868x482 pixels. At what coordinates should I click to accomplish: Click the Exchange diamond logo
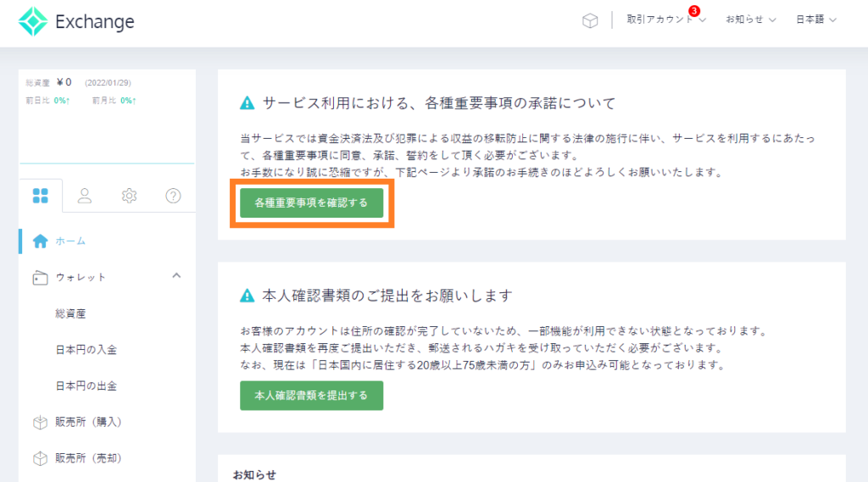tap(33, 21)
